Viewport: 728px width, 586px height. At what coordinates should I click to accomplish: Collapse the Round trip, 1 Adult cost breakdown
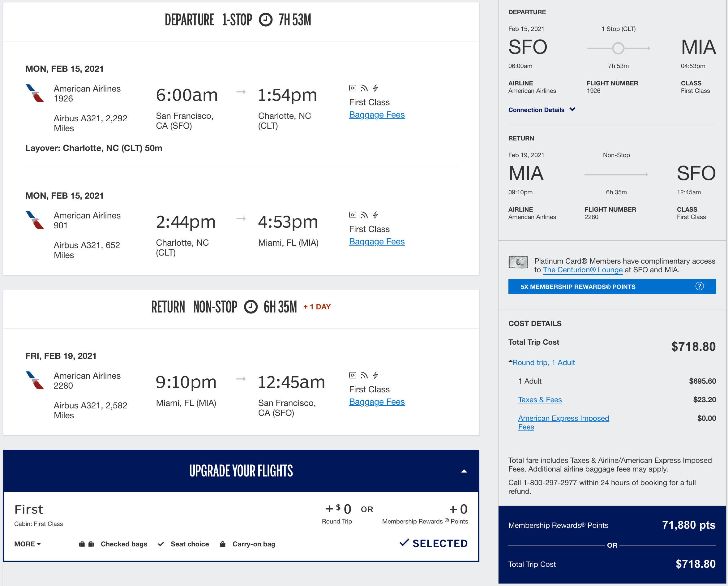point(543,362)
